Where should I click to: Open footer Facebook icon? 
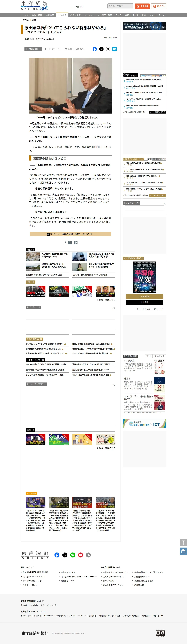point(57,555)
